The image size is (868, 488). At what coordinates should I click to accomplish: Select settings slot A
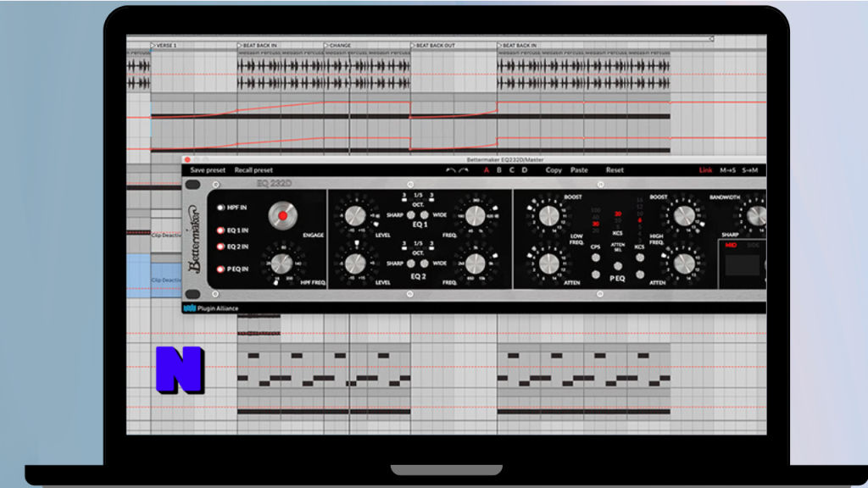[x=487, y=170]
